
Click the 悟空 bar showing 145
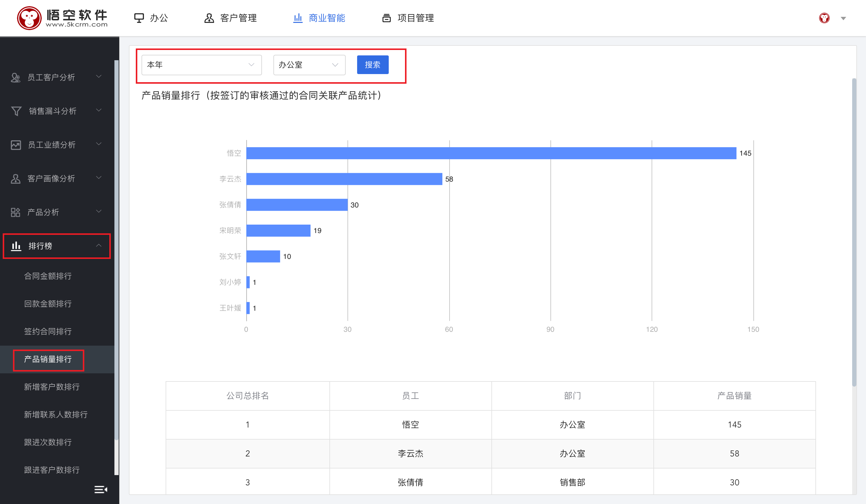point(491,153)
